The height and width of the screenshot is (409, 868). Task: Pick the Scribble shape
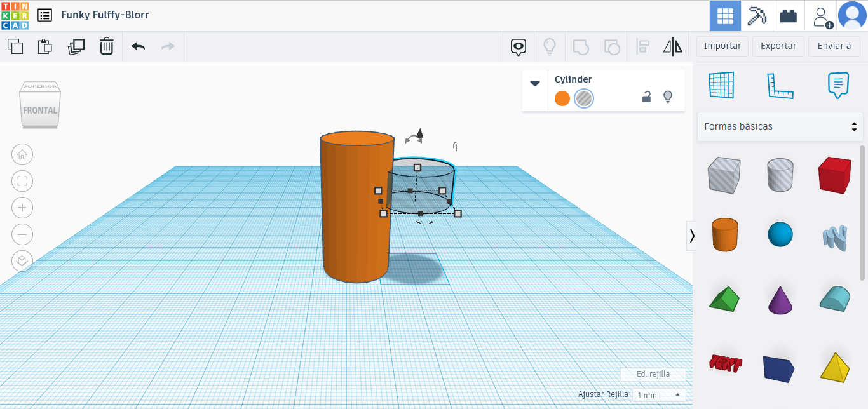point(835,238)
